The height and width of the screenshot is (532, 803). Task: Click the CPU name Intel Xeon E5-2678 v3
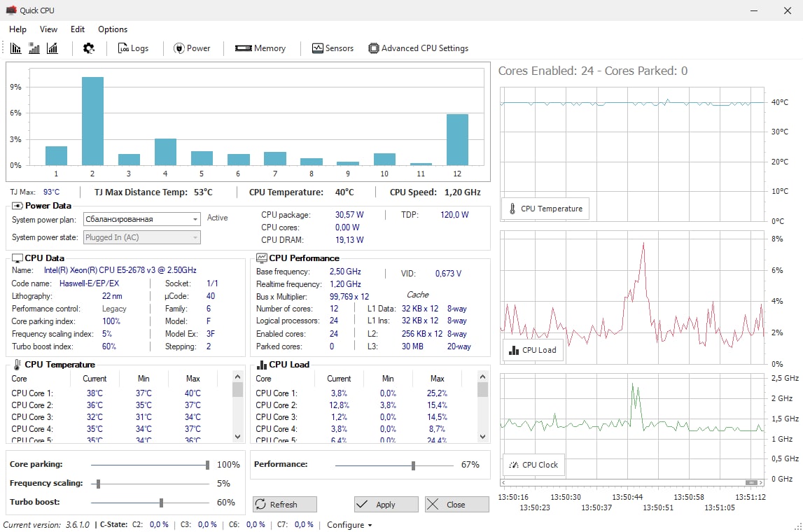click(120, 270)
